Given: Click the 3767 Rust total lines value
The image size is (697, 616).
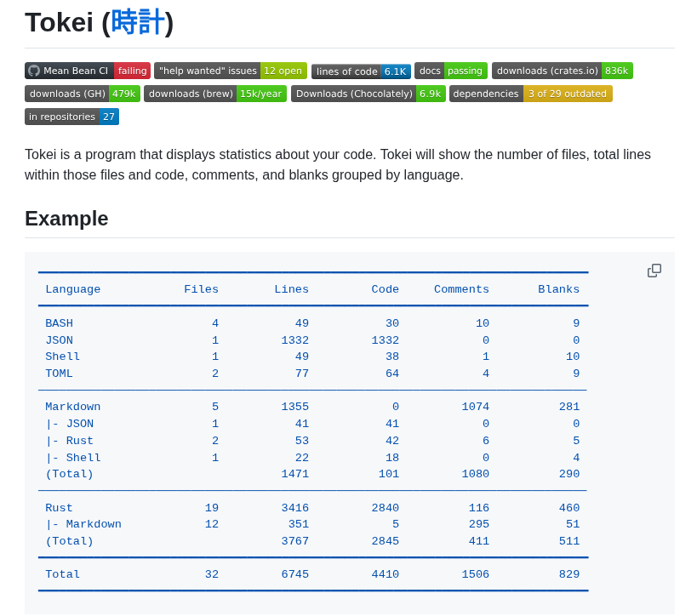Looking at the screenshot, I should point(295,541).
